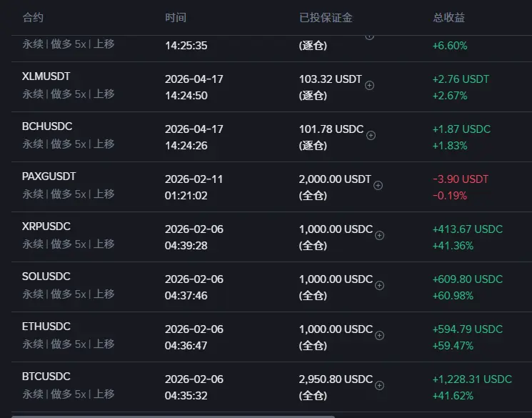Open the BTCUSDC contract

tap(46, 377)
